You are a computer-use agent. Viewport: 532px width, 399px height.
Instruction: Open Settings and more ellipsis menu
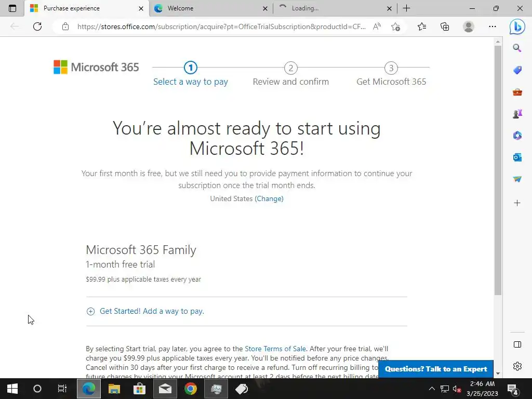coord(493,26)
